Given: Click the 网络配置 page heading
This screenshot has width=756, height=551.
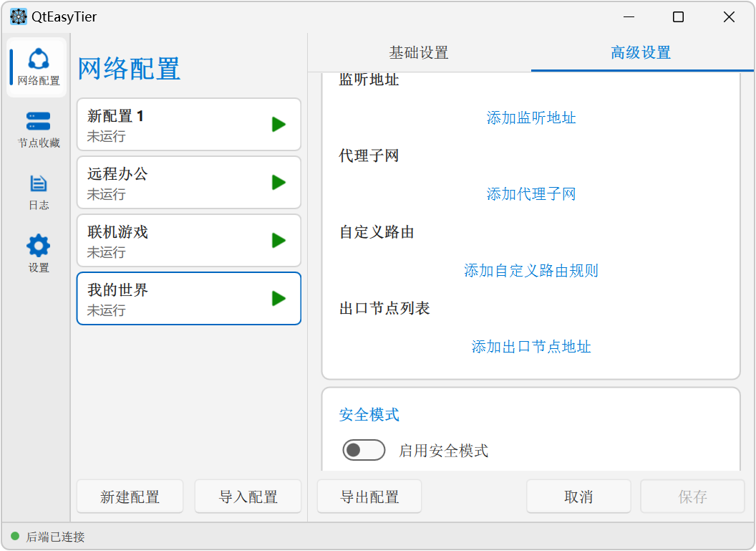Looking at the screenshot, I should click(x=129, y=68).
